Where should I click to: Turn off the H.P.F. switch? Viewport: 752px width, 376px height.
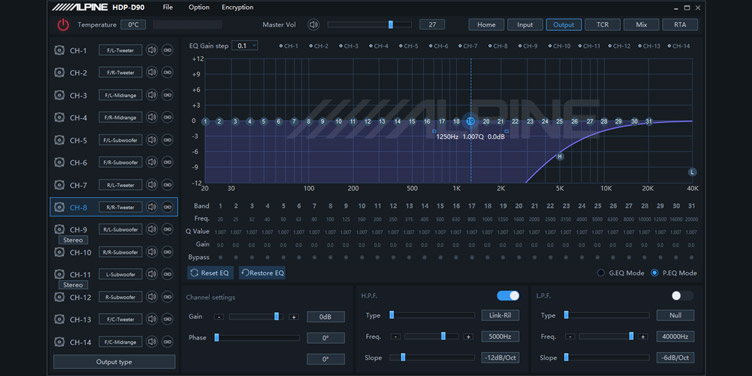[508, 295]
